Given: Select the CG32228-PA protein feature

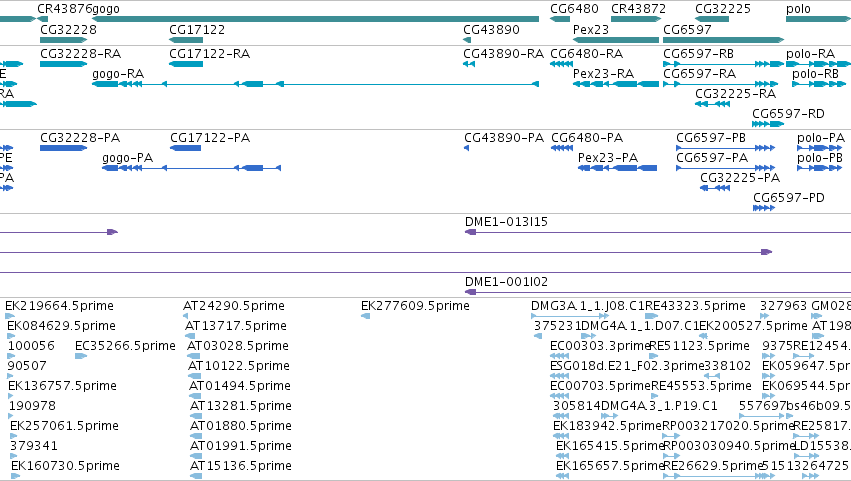Looking at the screenshot, I should click(63, 148).
